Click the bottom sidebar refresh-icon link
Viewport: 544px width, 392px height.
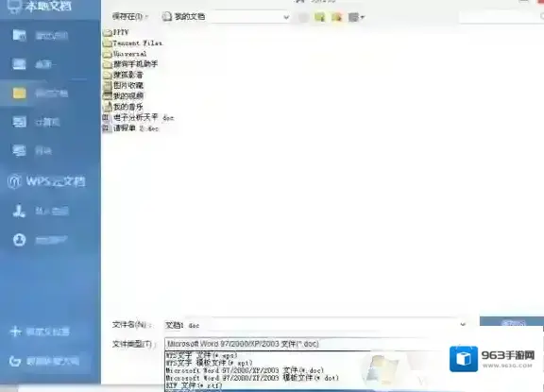pyautogui.click(x=44, y=361)
